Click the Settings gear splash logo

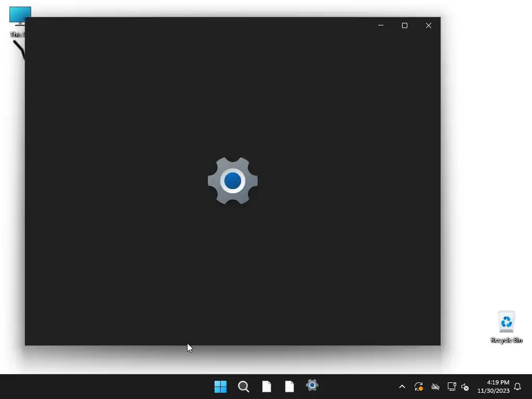click(x=233, y=181)
